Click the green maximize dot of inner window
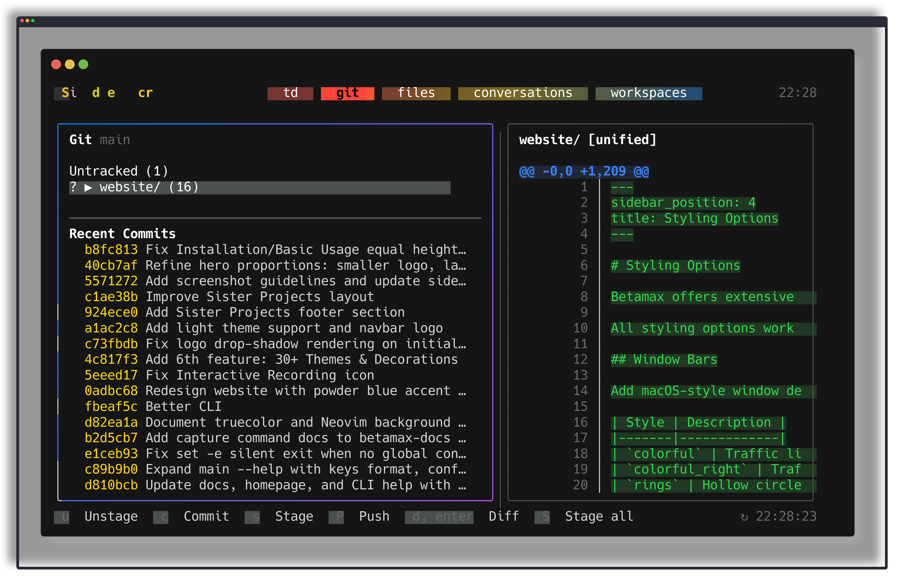904x588 pixels. coord(83,65)
